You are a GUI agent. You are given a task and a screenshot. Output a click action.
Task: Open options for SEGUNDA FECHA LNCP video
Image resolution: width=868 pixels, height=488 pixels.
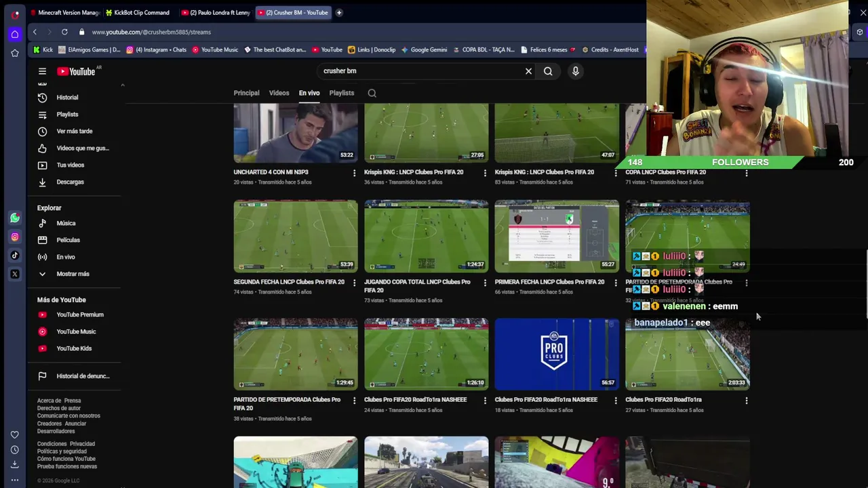pos(354,283)
